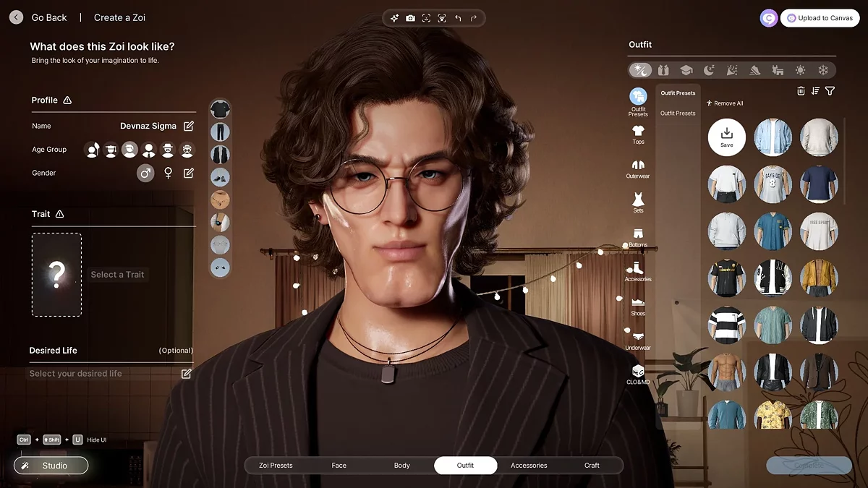Edit gender details pencil icon
Screen dimensions: 868x488
[189, 173]
